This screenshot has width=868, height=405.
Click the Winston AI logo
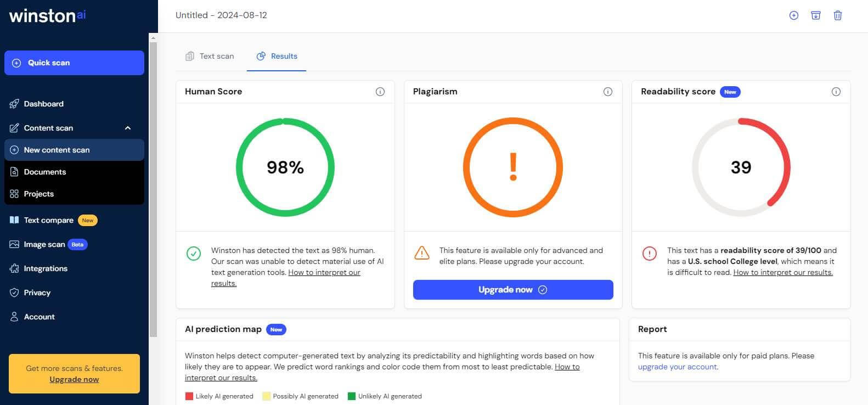tap(48, 15)
